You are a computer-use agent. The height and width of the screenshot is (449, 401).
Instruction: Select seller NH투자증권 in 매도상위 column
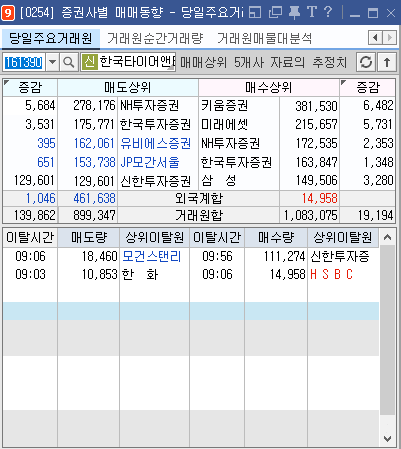tap(150, 106)
